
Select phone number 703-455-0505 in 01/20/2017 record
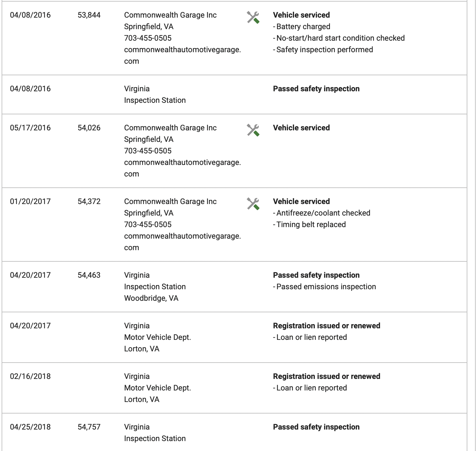pyautogui.click(x=148, y=225)
